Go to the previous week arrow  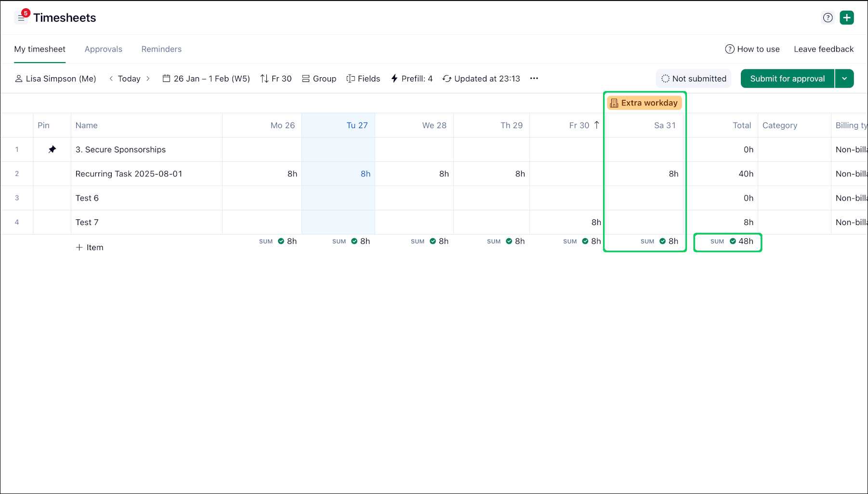tap(111, 79)
